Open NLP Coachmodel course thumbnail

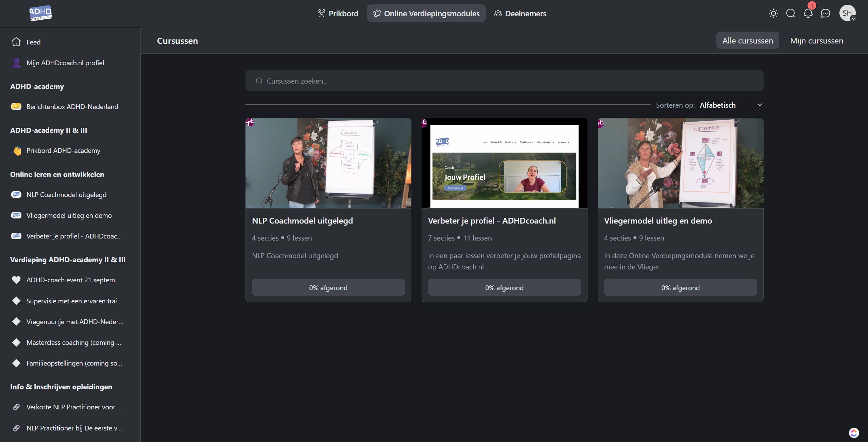[x=328, y=163]
